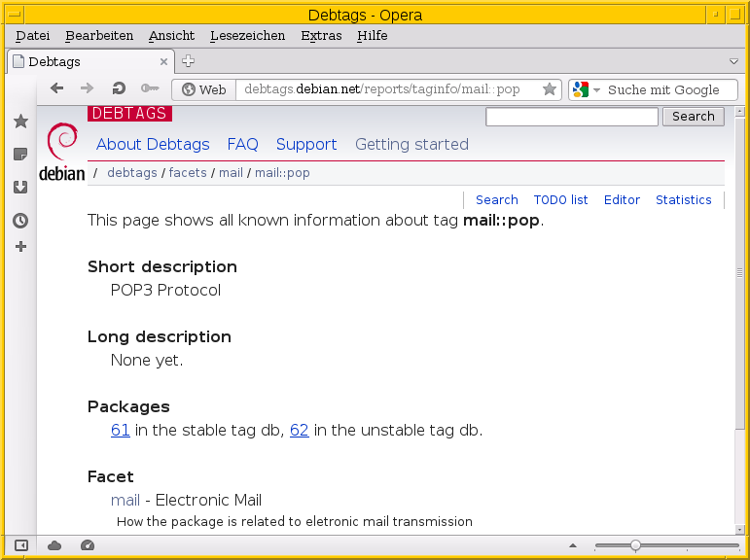Viewport: 750px width, 560px height.
Task: Click the Back navigation arrow
Action: point(57,88)
